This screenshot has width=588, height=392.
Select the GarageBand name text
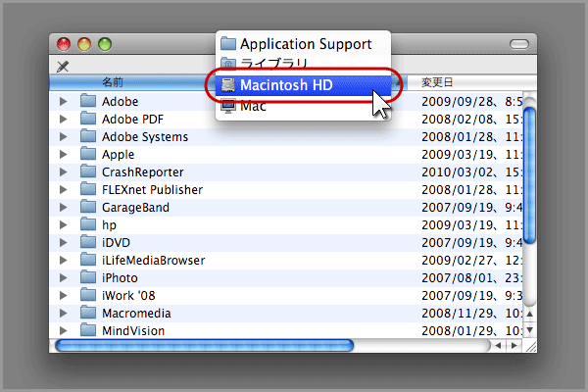click(135, 208)
